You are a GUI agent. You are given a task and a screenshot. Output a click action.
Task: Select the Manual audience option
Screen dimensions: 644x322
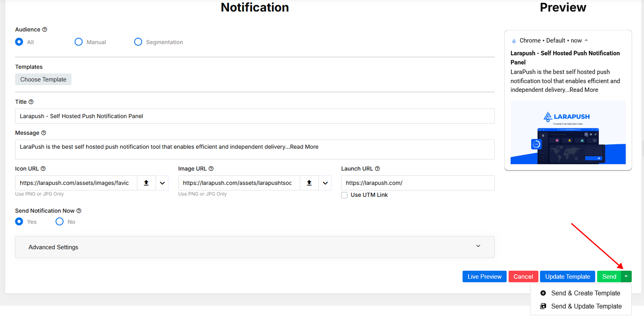[79, 42]
